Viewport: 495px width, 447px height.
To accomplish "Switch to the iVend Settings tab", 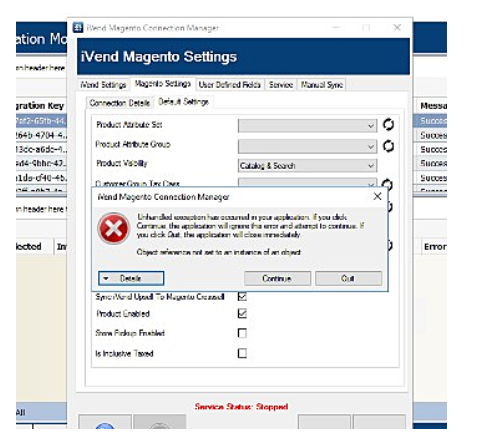I will (103, 85).
